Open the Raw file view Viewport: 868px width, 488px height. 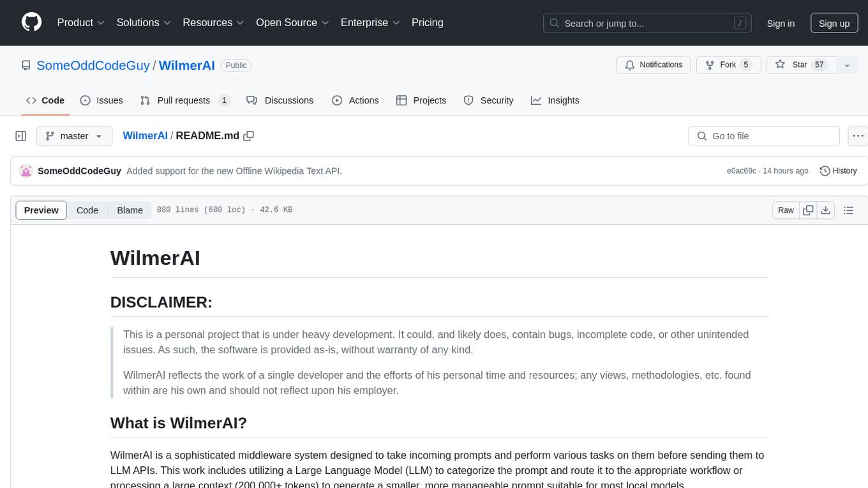tap(786, 210)
